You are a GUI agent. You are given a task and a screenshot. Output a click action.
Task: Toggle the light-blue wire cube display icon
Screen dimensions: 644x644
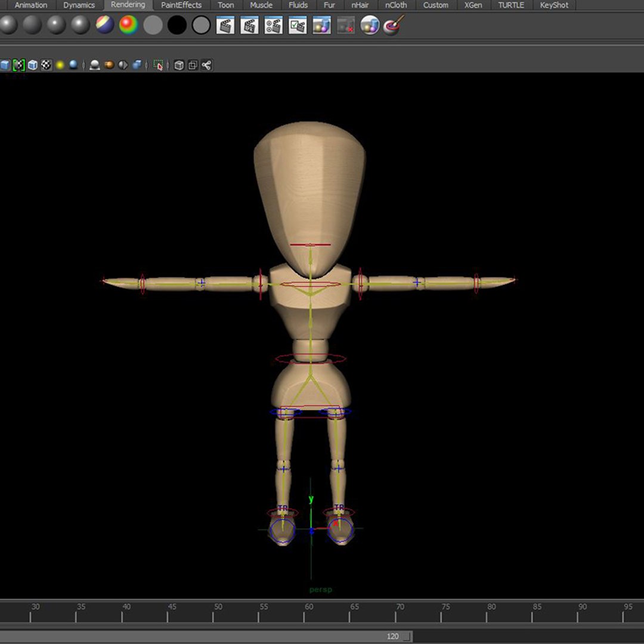33,65
